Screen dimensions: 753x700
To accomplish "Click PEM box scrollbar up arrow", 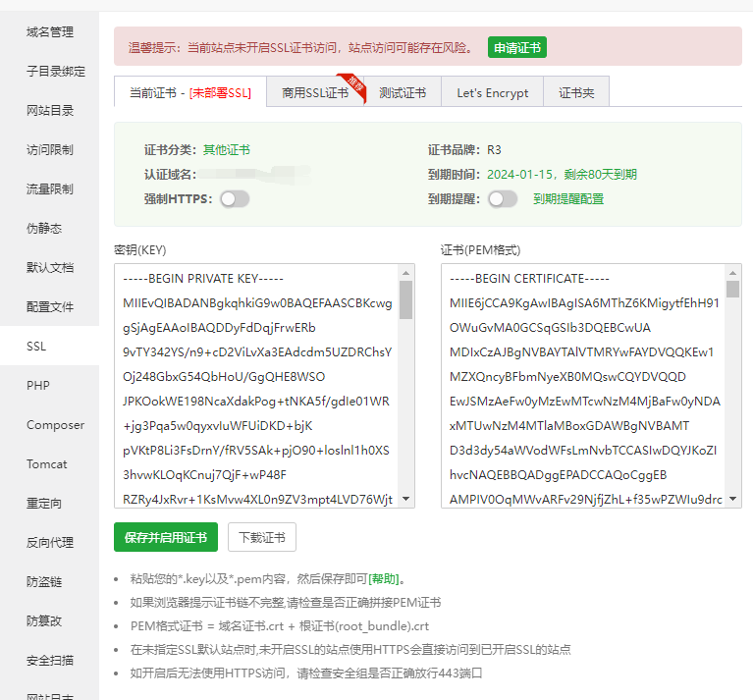I will click(x=732, y=273).
